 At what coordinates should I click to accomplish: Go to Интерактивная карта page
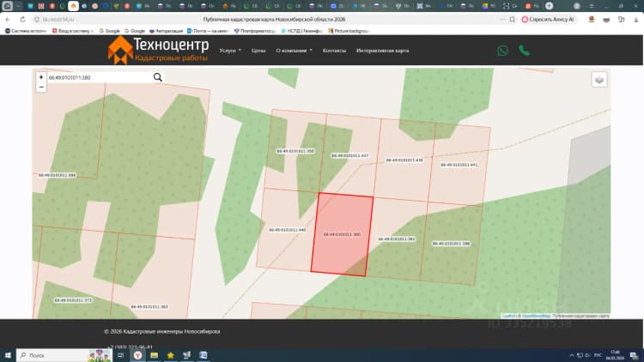(382, 51)
